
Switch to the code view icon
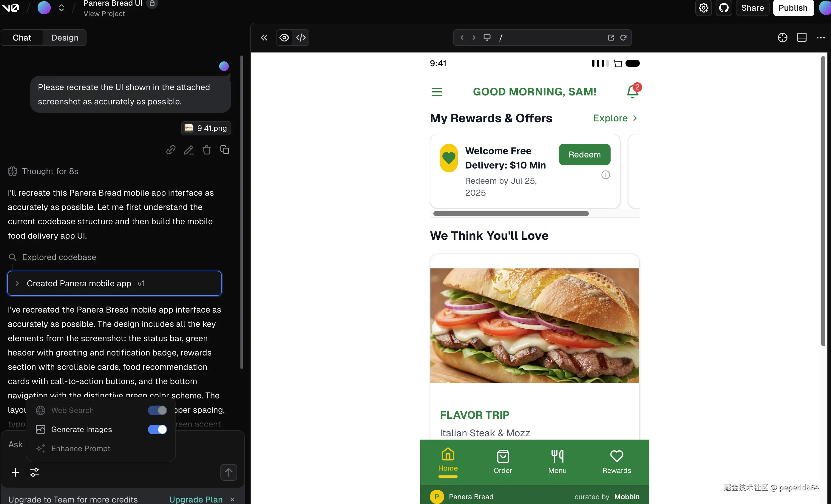[x=300, y=37]
